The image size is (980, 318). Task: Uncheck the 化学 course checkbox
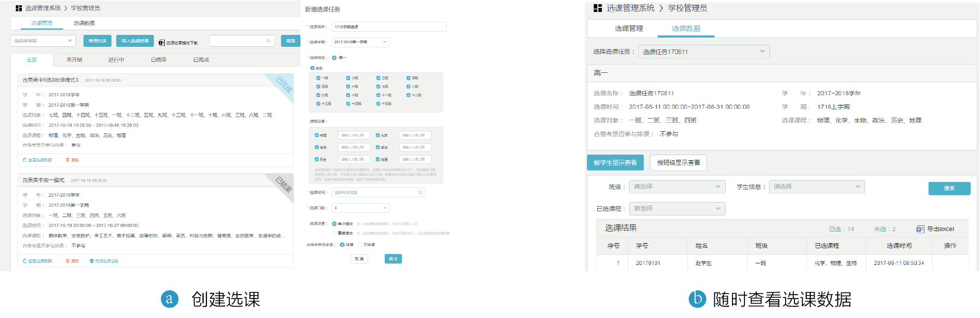pos(378,135)
